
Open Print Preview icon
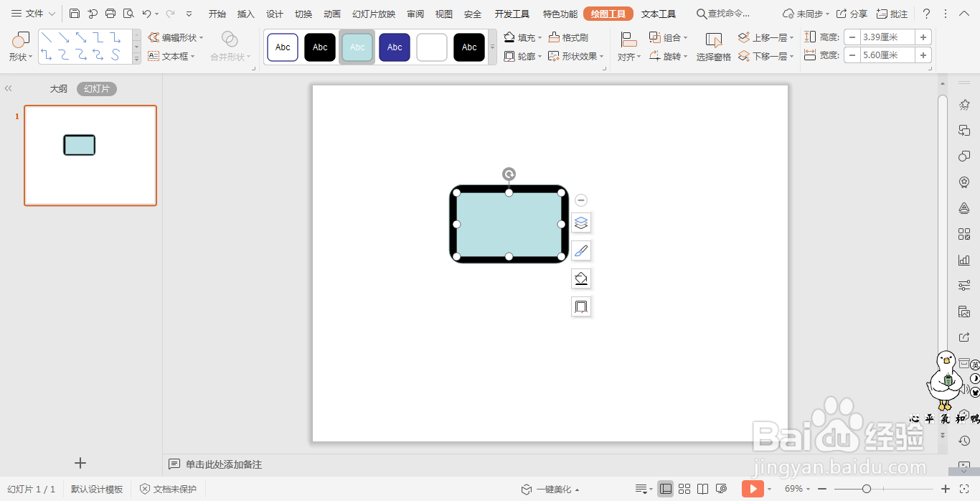point(128,14)
